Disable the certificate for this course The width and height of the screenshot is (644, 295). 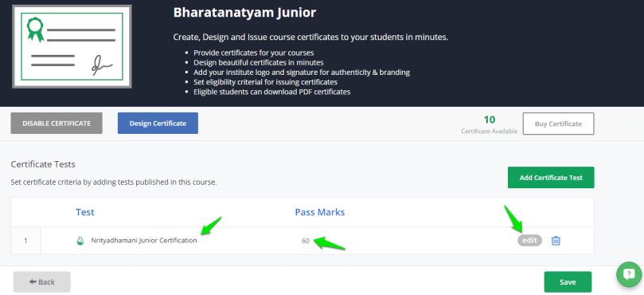coord(57,124)
